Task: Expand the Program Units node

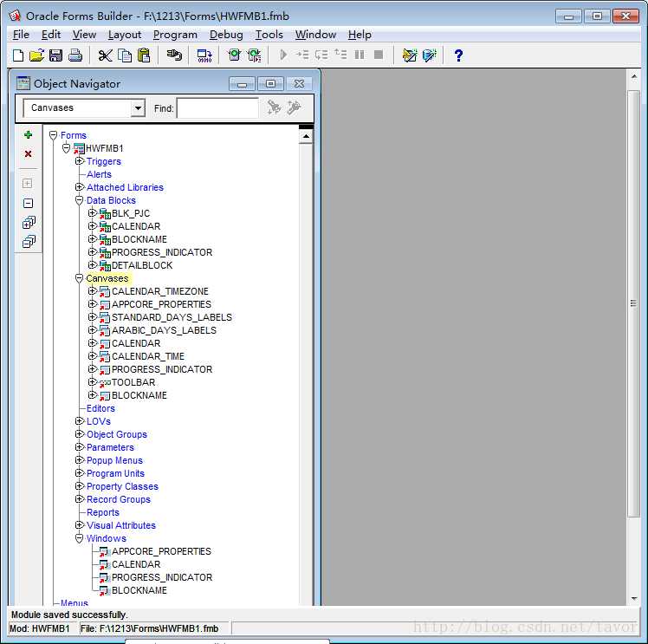Action: coord(80,473)
